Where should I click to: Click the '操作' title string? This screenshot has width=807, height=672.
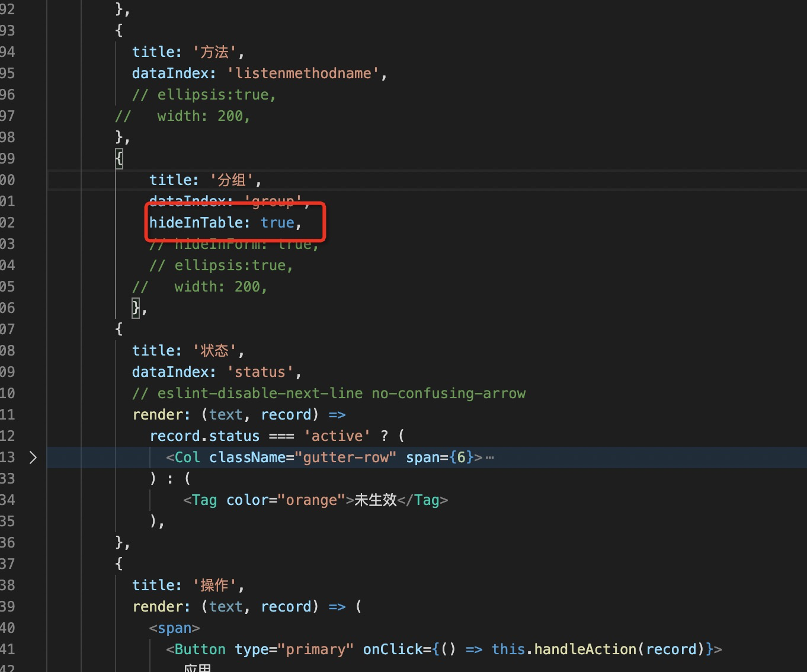tap(215, 585)
